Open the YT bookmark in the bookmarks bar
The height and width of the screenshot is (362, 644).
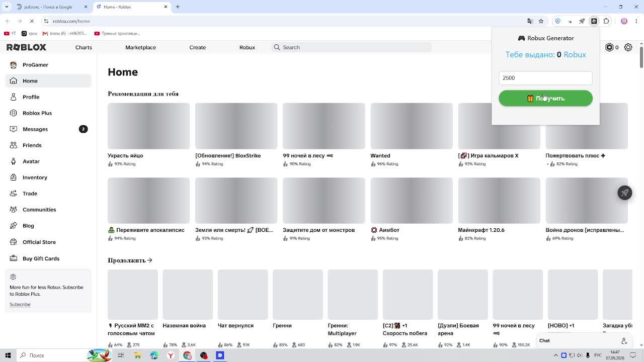(x=10, y=34)
